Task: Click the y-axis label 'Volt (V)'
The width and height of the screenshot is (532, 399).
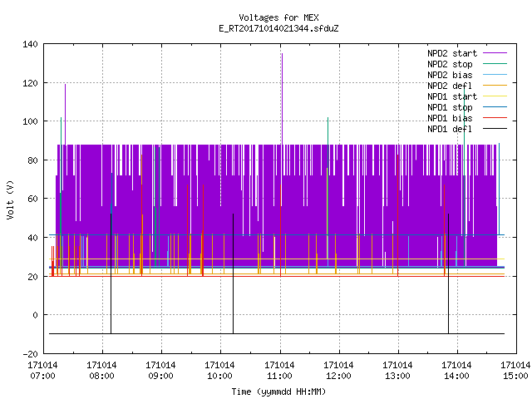Action: 10,199
